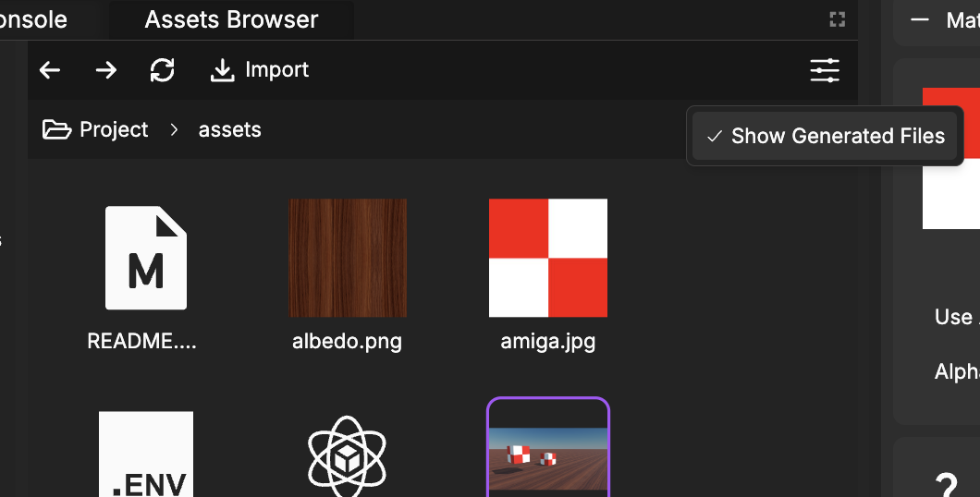Go forward in Assets Browser
980x497 pixels.
pos(106,70)
